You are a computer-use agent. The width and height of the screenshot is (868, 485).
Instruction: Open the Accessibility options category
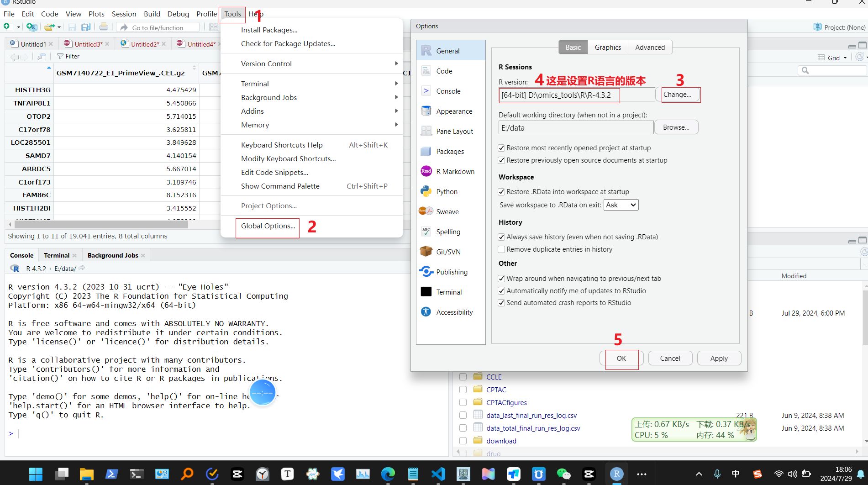[450, 312]
